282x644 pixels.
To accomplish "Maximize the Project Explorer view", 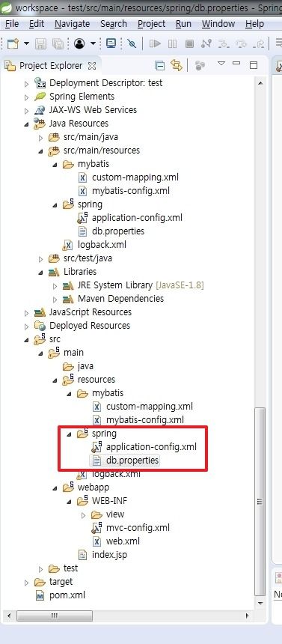I will tap(254, 64).
